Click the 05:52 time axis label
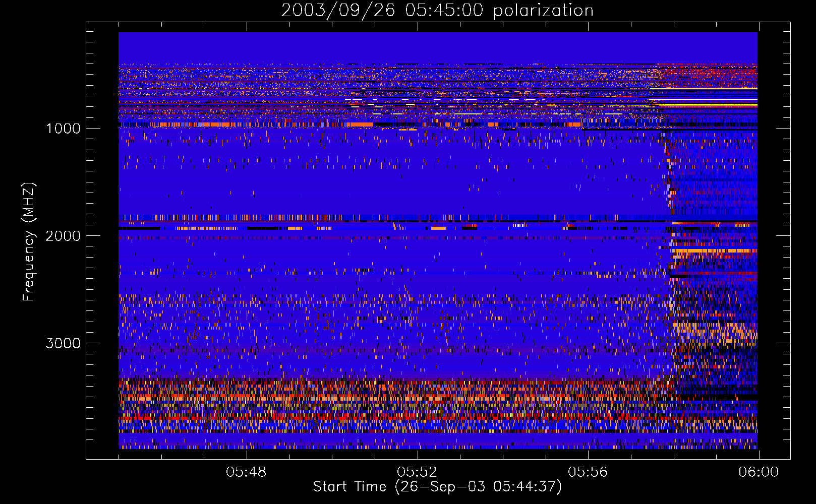 coord(417,472)
